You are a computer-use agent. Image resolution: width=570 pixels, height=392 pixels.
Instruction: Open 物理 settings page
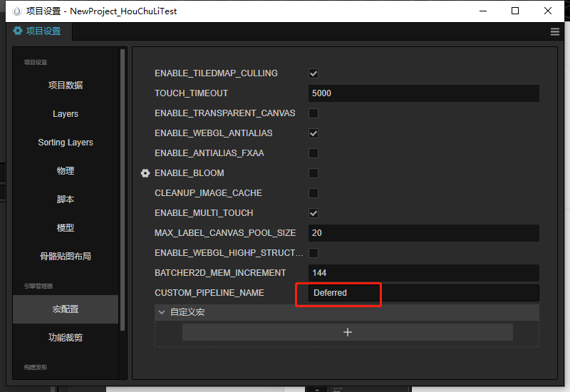click(66, 170)
